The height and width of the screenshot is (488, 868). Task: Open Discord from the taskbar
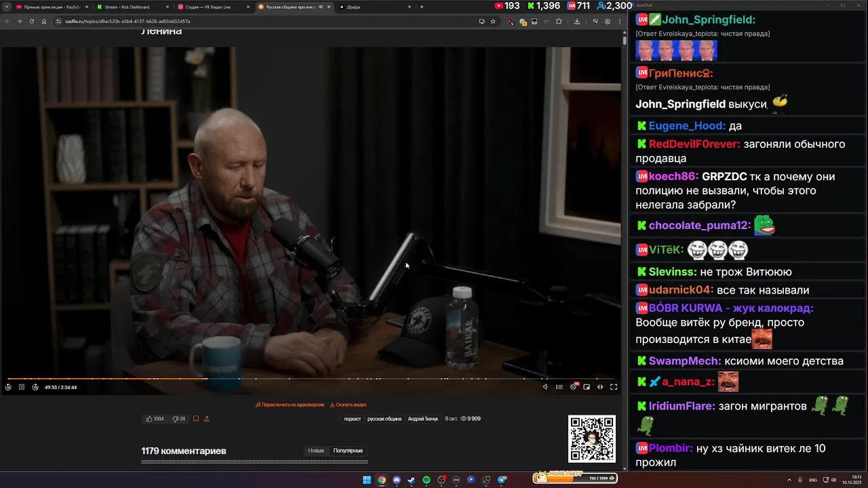[397, 480]
